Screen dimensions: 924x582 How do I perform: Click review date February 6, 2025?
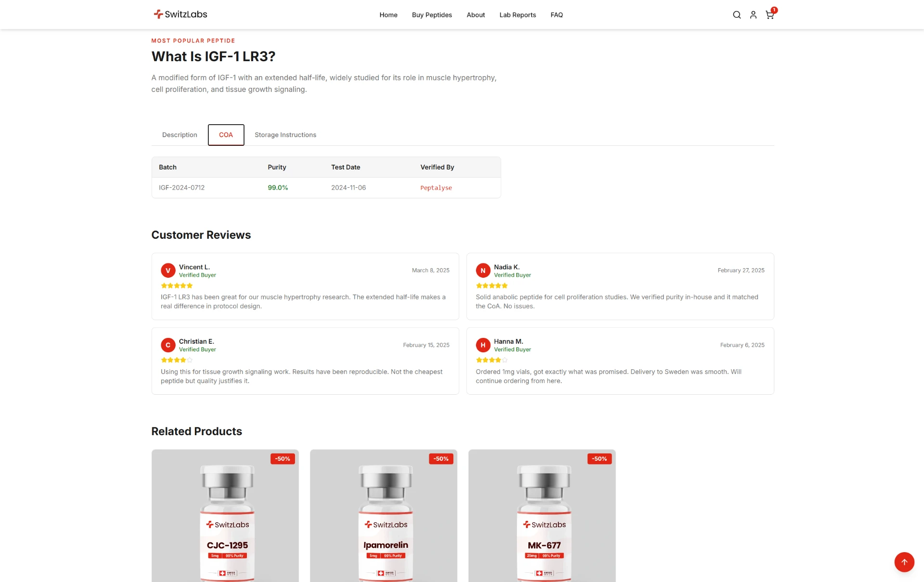743,345
